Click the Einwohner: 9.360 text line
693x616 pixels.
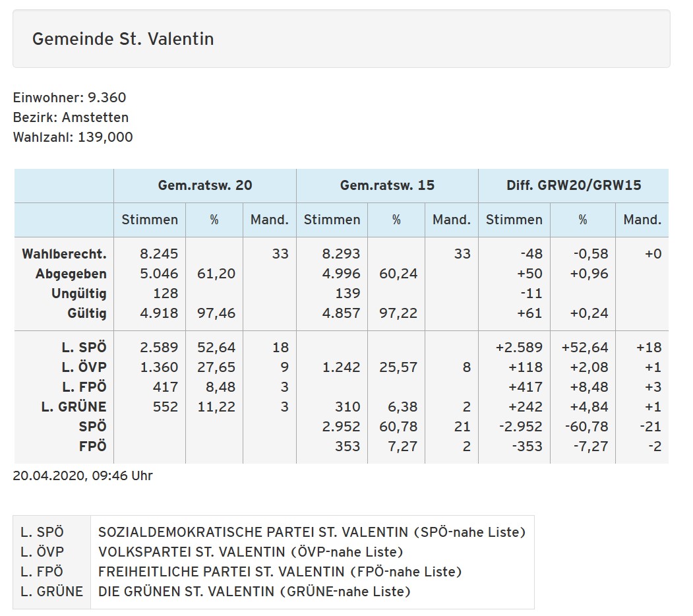click(x=69, y=98)
